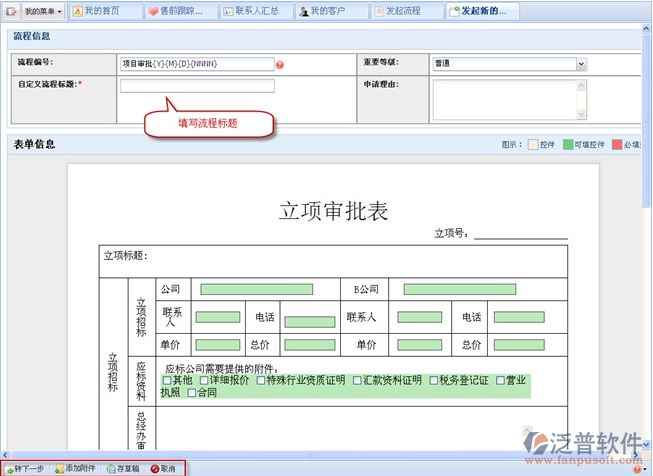Click 联系人 field under 公司
653x476 pixels.
(x=218, y=317)
